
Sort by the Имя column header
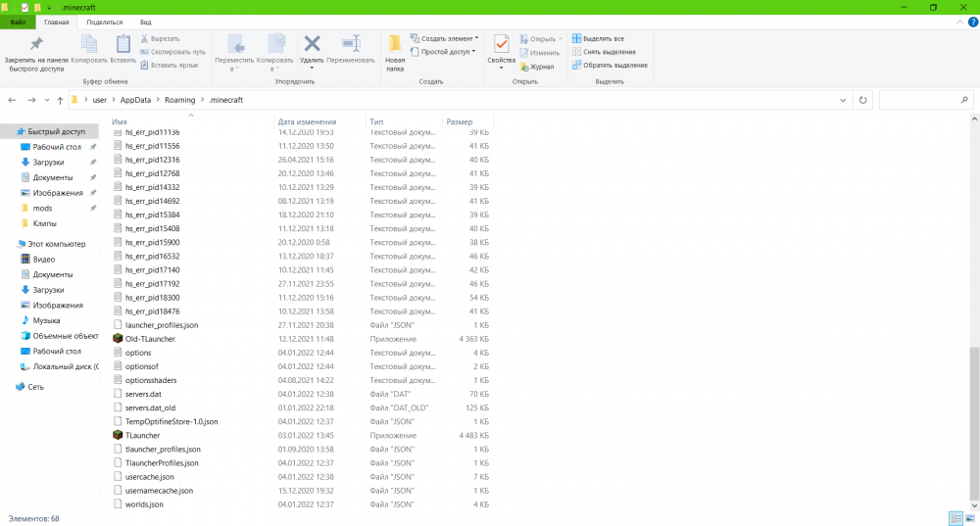[x=120, y=121]
